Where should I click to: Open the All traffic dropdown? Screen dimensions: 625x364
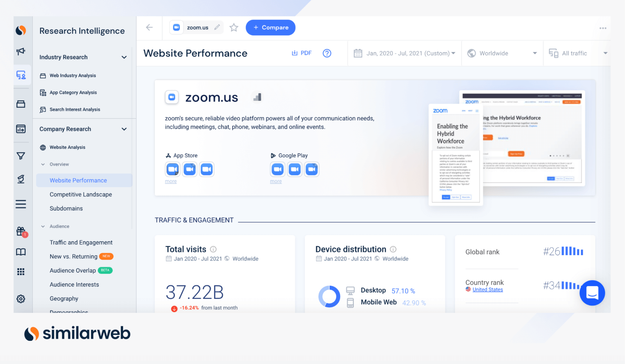pyautogui.click(x=577, y=53)
